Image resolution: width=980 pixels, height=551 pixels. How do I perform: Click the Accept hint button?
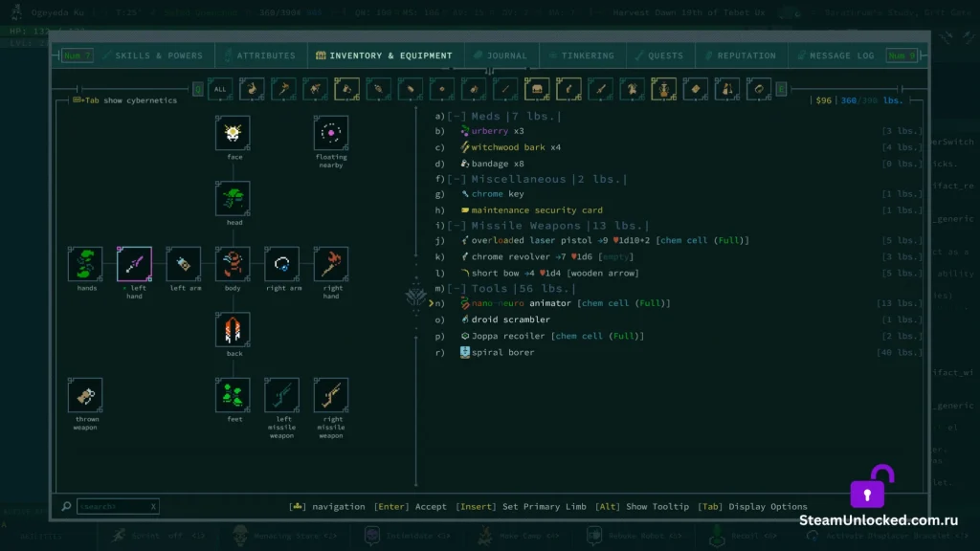click(410, 507)
